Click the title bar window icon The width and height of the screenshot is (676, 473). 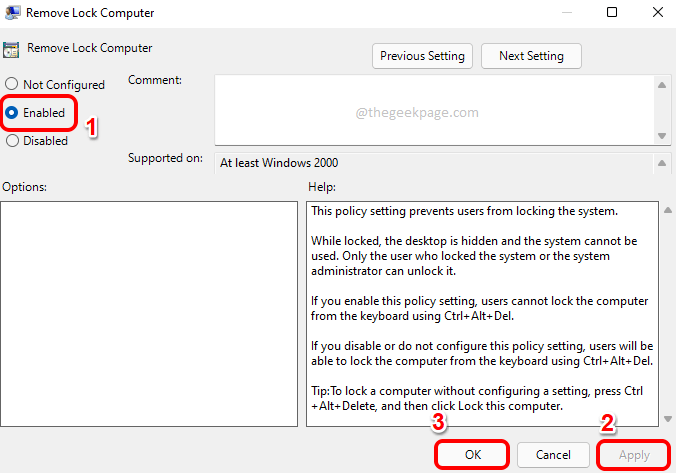coord(13,14)
